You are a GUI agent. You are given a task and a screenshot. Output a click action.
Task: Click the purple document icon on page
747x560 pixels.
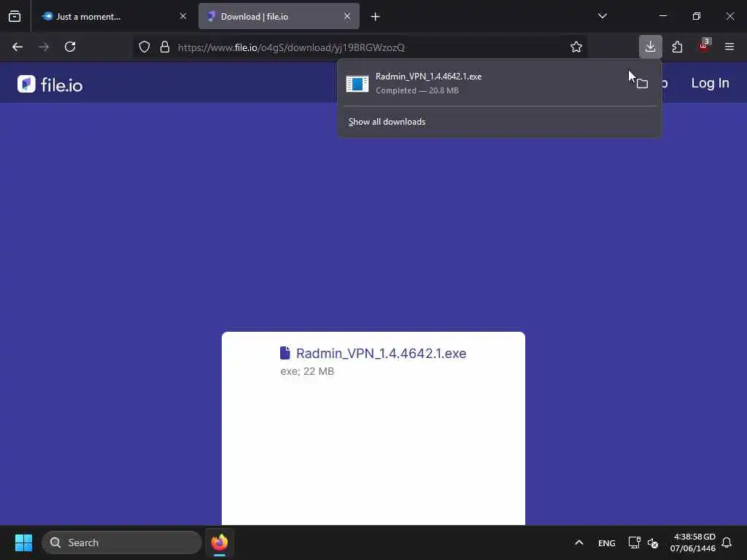(285, 353)
